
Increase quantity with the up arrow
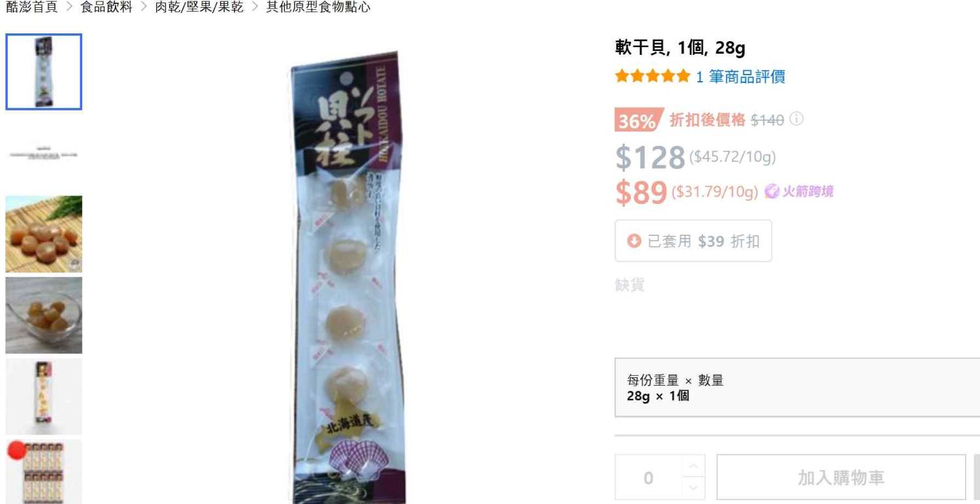pyautogui.click(x=693, y=466)
